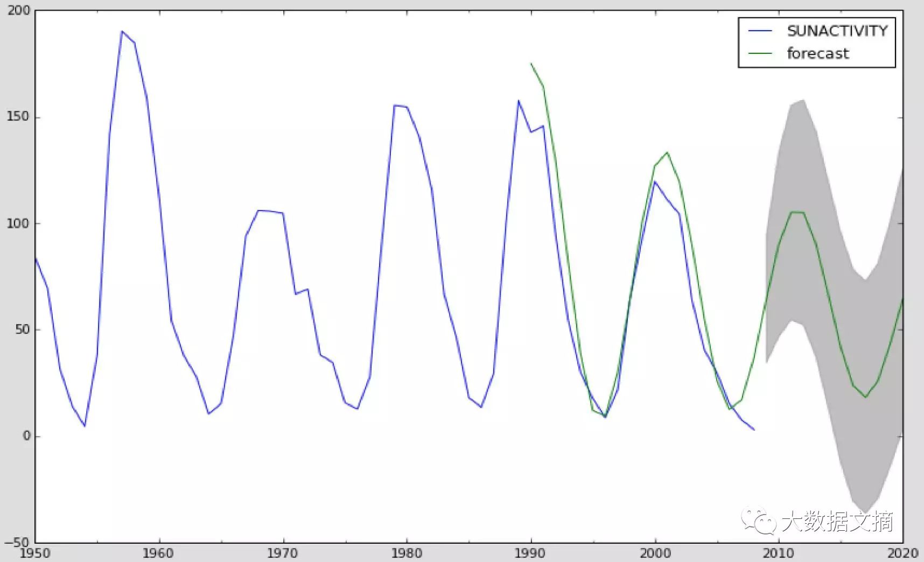
Task: Click the 1957 sunspot peak on blue line
Action: click(122, 31)
